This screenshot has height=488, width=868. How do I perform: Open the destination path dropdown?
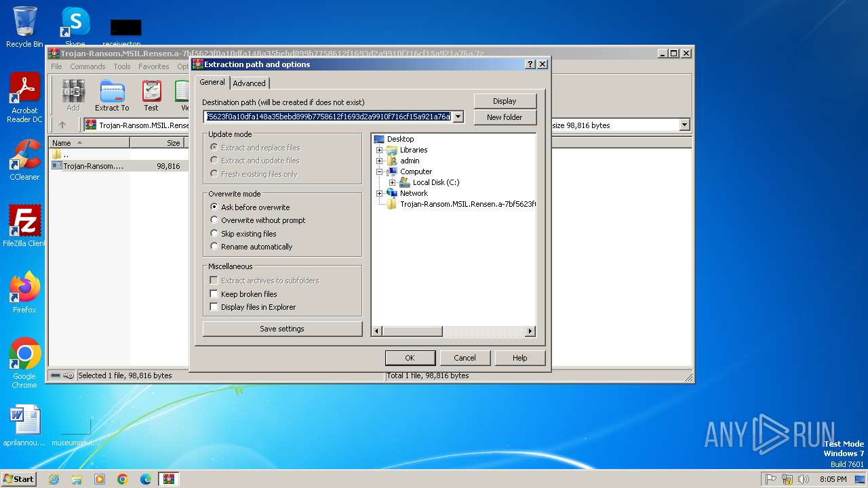(x=458, y=117)
